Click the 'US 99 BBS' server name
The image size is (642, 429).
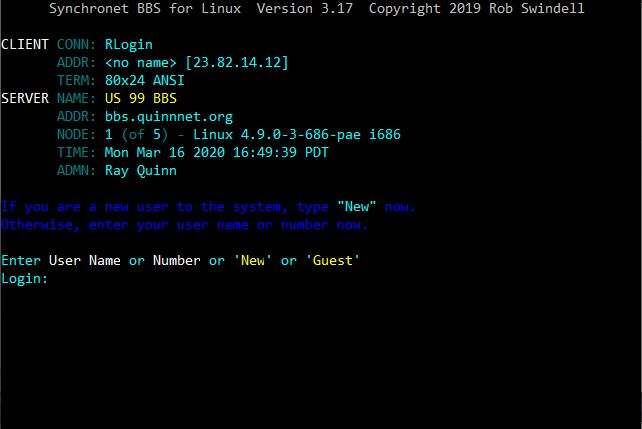pos(140,98)
